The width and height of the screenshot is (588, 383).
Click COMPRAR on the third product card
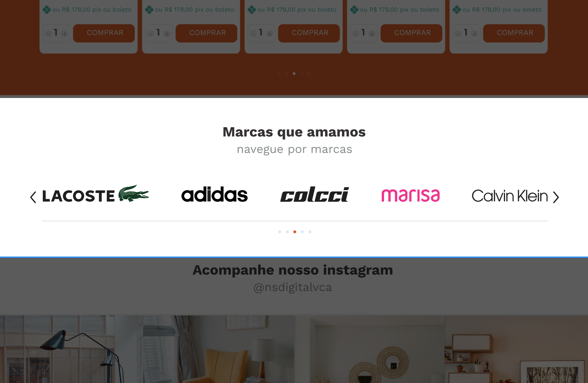[309, 33]
